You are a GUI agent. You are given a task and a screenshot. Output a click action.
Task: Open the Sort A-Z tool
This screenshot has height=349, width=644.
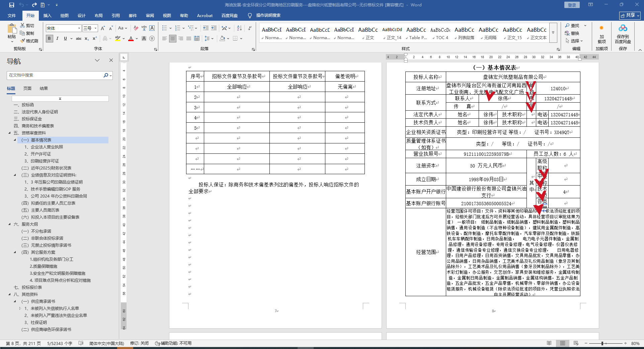click(x=239, y=28)
